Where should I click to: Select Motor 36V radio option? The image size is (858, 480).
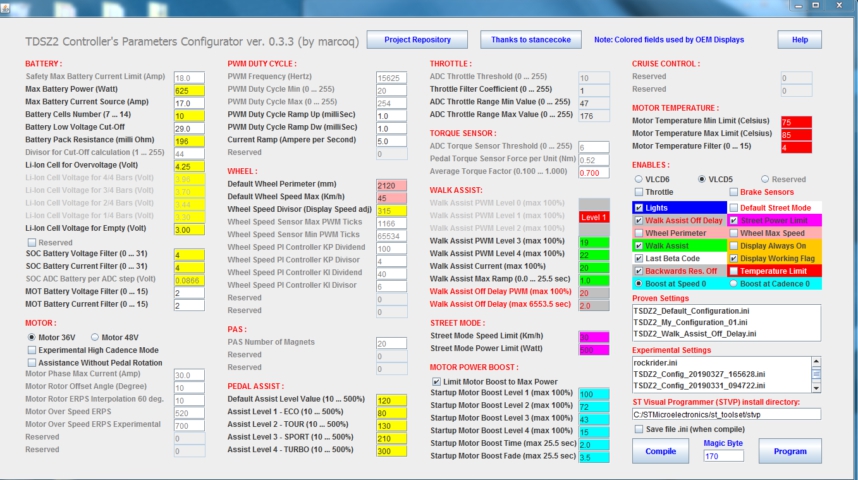tap(32, 337)
